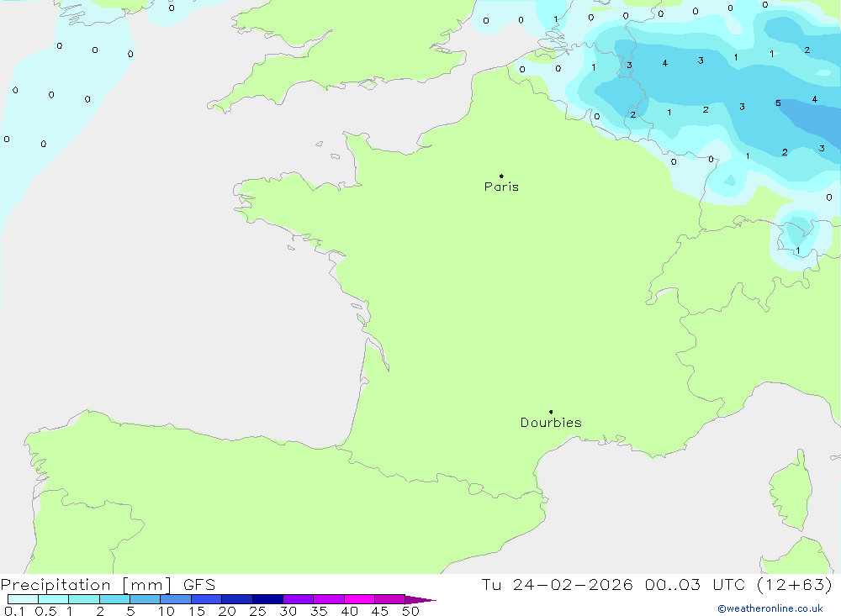
Task: Pick the 30–35 mm legend swatch
Action: (299, 599)
